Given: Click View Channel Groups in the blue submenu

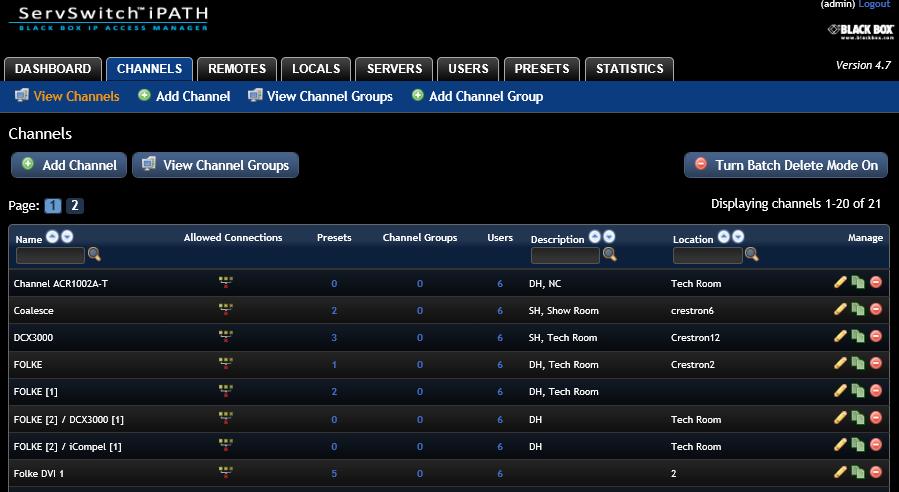Looking at the screenshot, I should 320,96.
